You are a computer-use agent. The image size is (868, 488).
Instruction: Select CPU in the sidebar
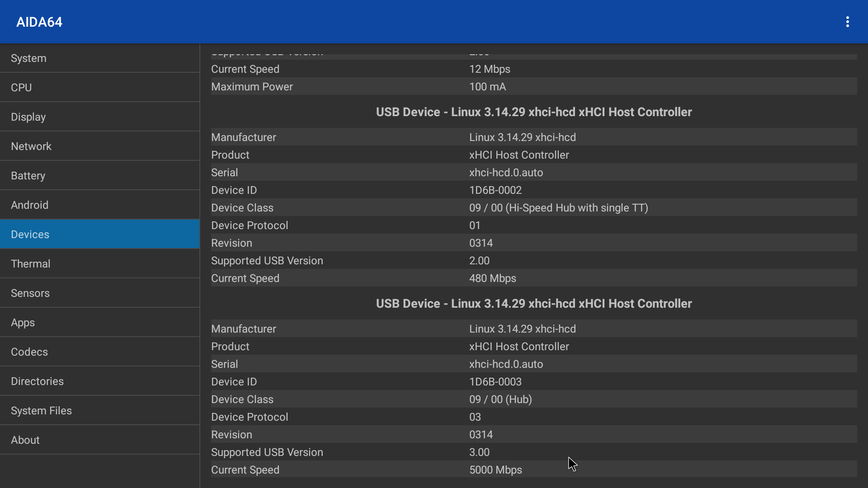click(x=99, y=88)
